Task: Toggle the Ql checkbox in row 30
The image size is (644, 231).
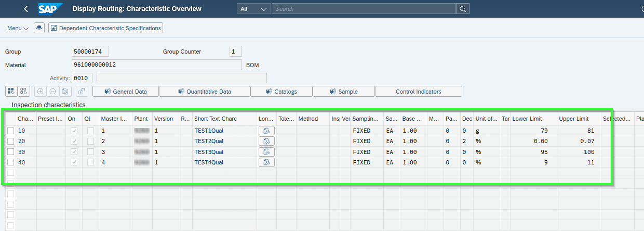Action: [90, 152]
